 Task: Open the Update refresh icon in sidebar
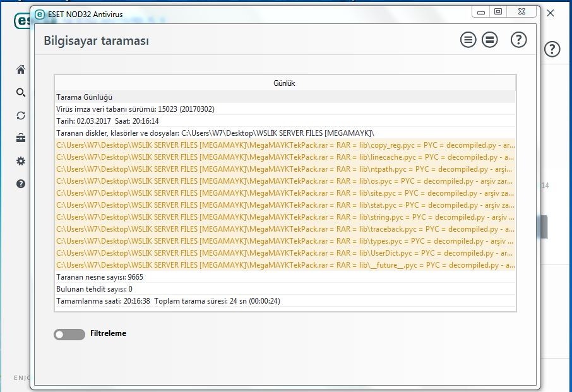21,116
